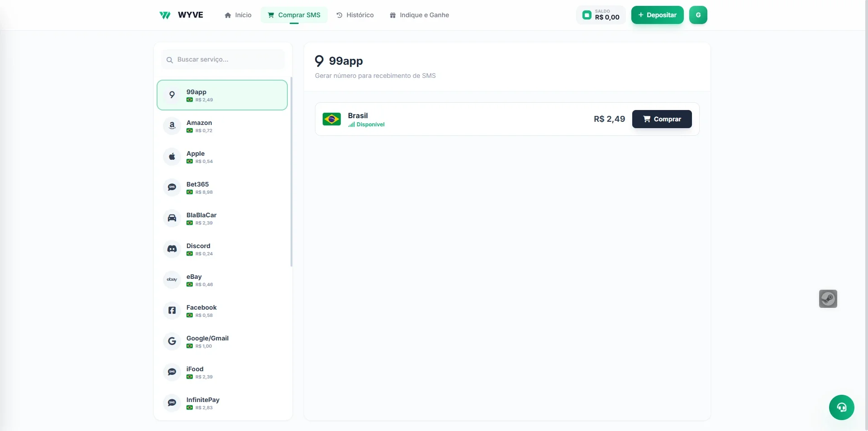Select the Apple logo icon

click(x=172, y=157)
